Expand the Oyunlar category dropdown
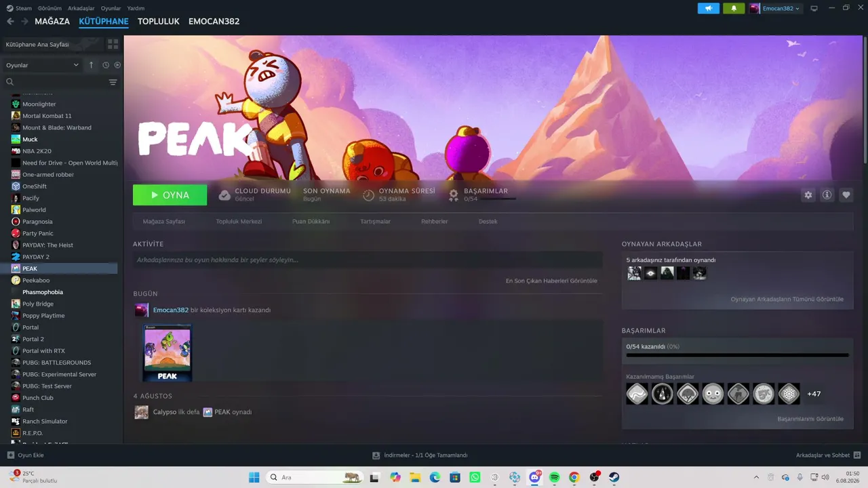The image size is (868, 488). [42, 65]
